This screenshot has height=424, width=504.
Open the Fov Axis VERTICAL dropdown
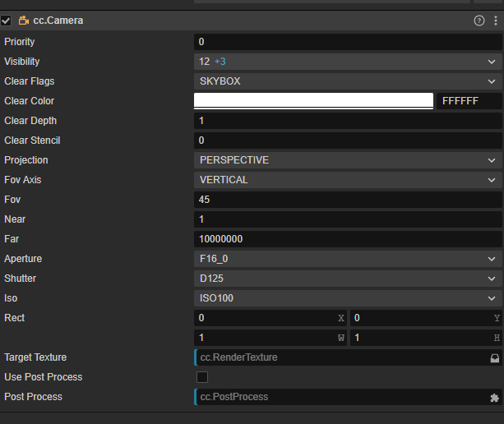point(348,180)
